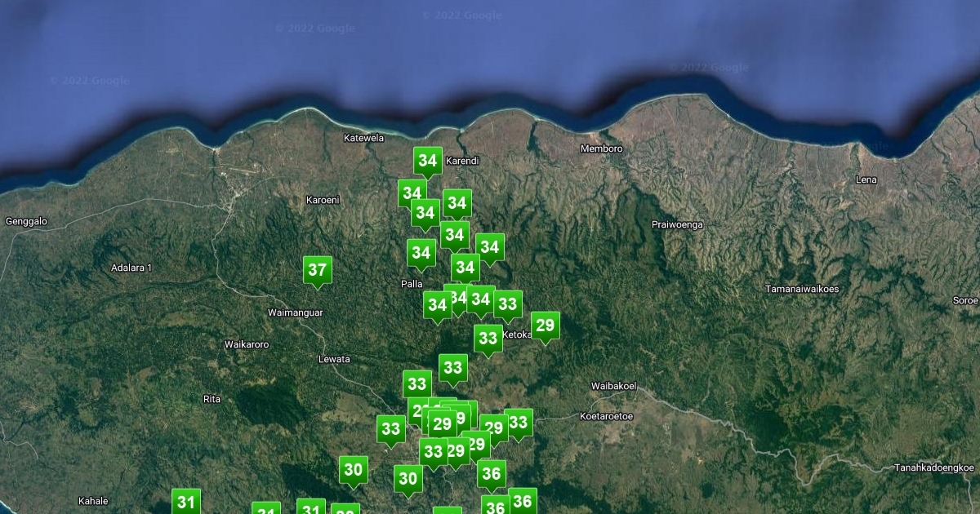Click the easternmost 34 marker
This screenshot has height=514, width=980.
(489, 247)
